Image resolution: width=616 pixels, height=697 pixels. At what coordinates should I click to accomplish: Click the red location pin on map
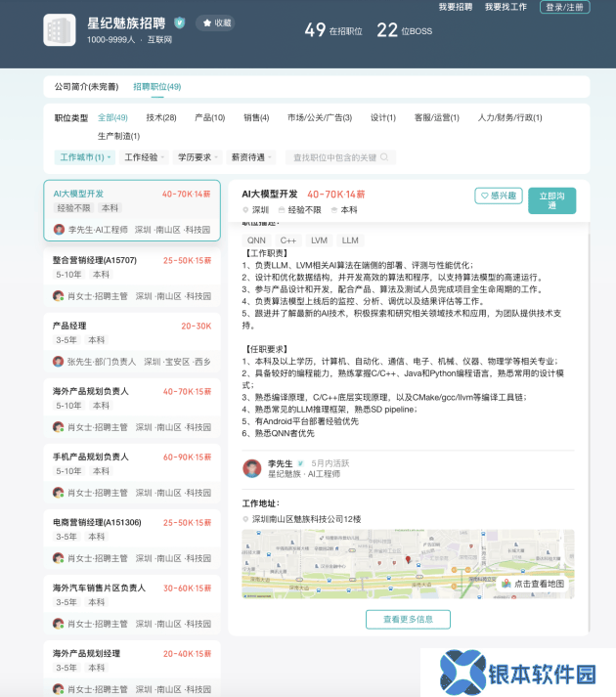pos(408,560)
